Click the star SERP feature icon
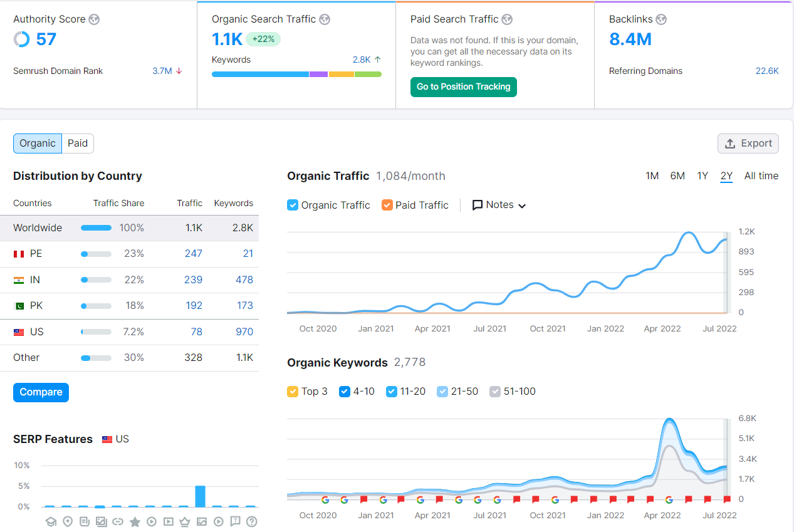 pos(135,521)
